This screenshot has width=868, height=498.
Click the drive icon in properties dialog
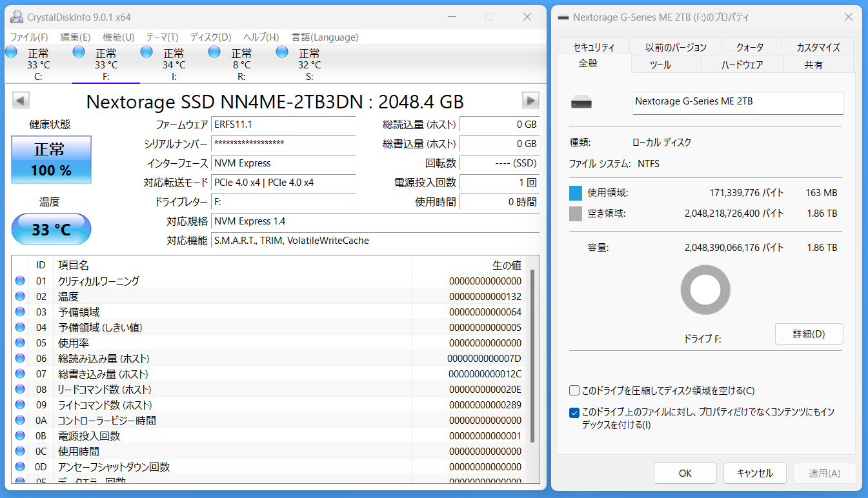click(581, 103)
